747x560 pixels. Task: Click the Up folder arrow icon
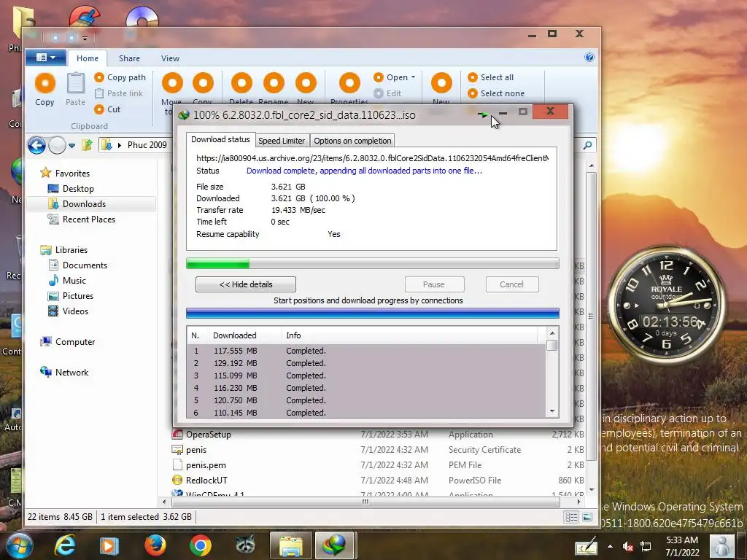[x=87, y=145]
